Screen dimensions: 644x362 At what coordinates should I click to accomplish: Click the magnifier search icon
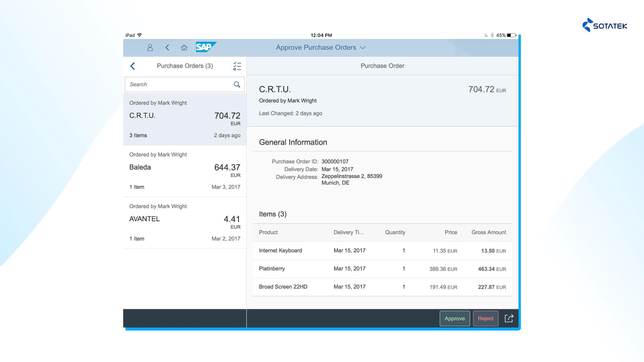(237, 84)
